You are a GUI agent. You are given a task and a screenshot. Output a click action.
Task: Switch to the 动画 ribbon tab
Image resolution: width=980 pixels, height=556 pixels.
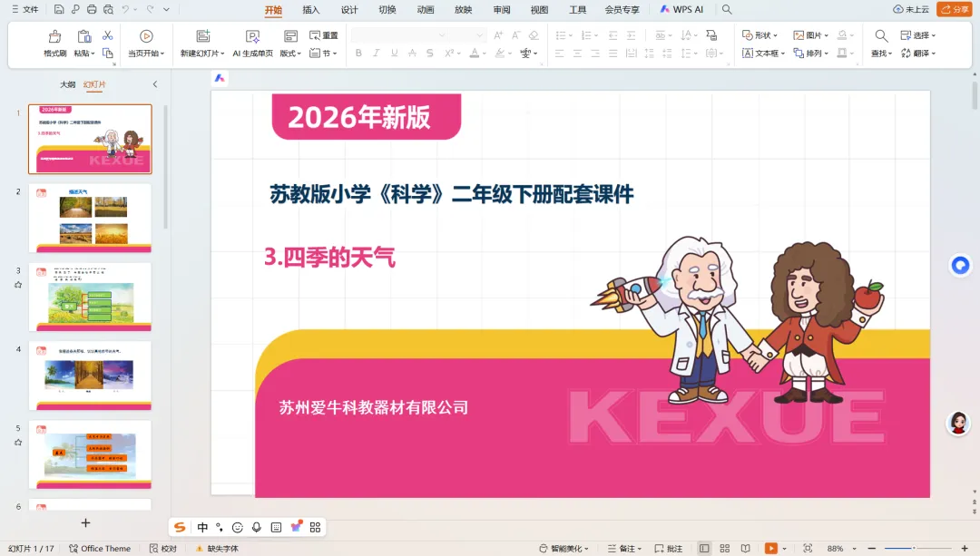(x=426, y=9)
